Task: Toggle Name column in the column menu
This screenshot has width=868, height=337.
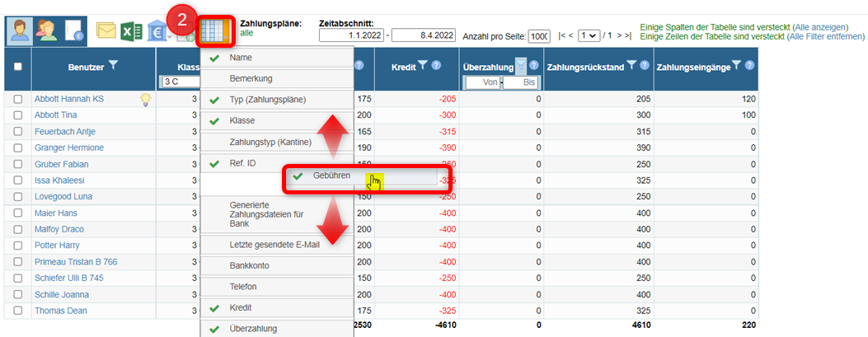Action: (x=277, y=58)
